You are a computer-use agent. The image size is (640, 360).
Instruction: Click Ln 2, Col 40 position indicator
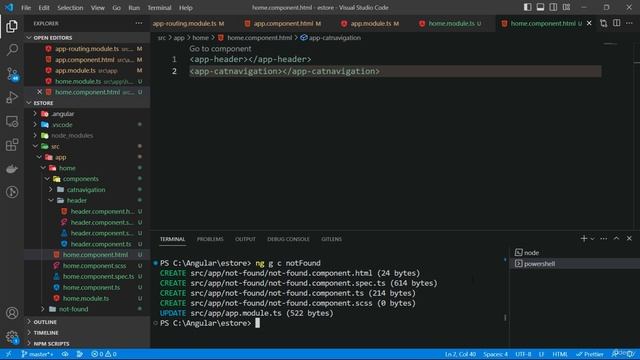click(460, 354)
